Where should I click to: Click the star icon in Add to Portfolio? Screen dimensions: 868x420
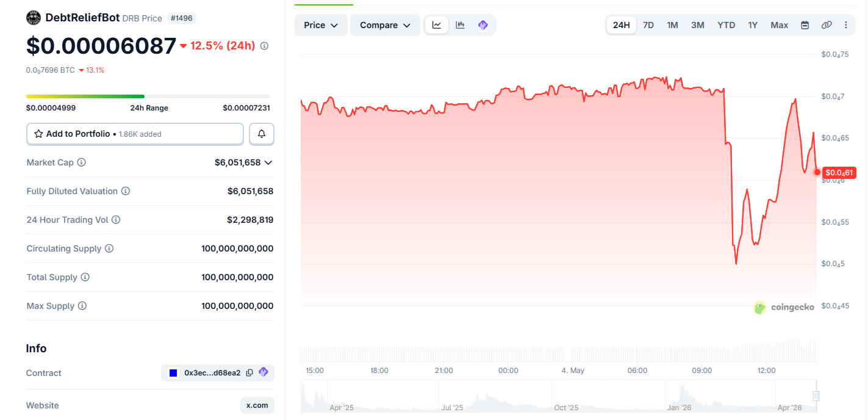click(38, 134)
